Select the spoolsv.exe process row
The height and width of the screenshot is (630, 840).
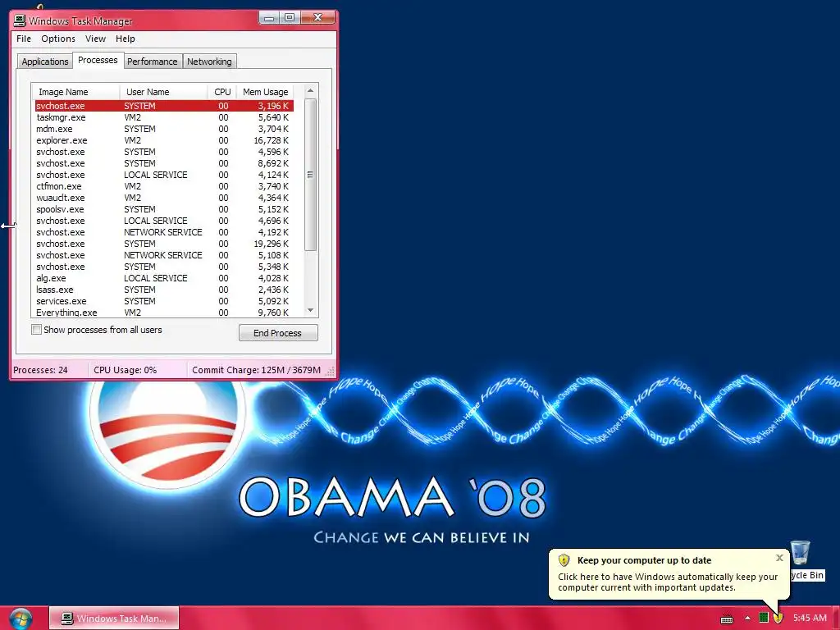coord(164,209)
